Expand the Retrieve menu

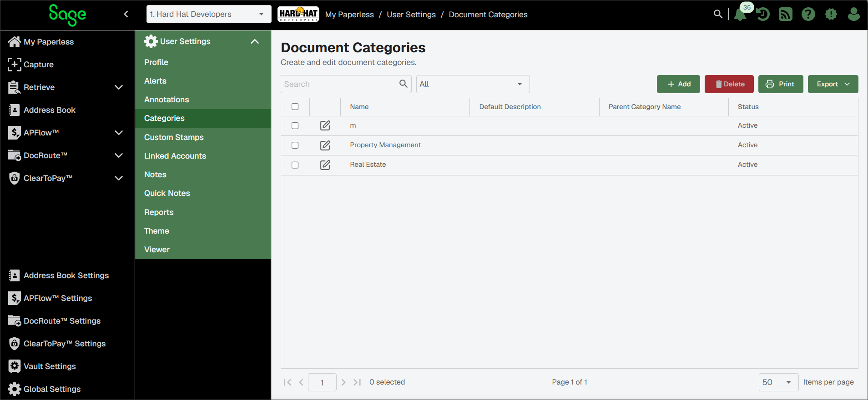point(119,87)
